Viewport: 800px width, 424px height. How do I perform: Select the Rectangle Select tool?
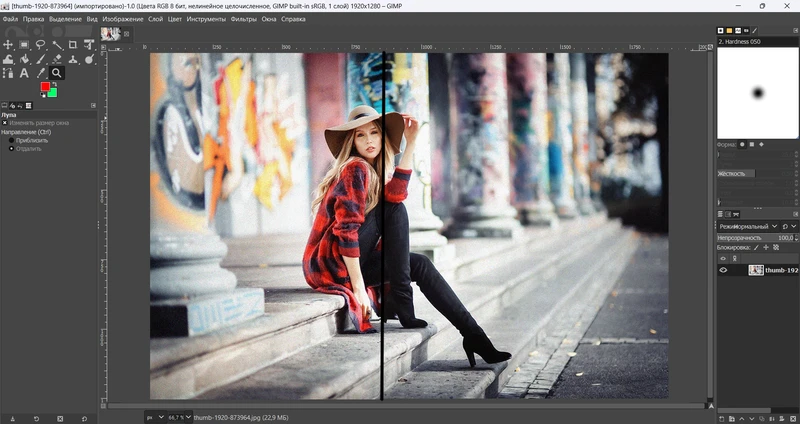(x=24, y=45)
